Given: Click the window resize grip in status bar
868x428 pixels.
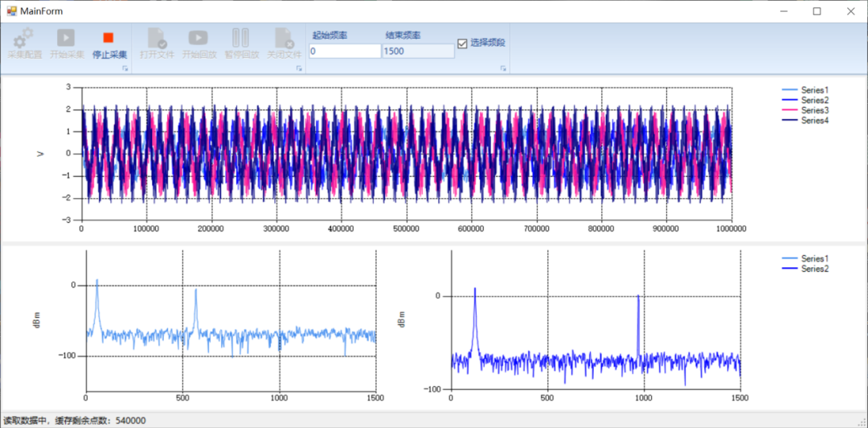Looking at the screenshot, I should coord(862,422).
